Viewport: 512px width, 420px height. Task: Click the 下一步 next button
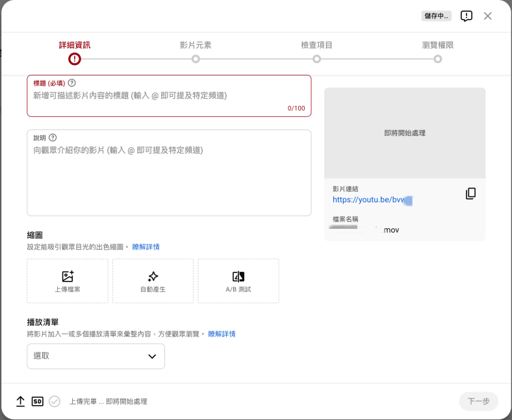tap(478, 401)
